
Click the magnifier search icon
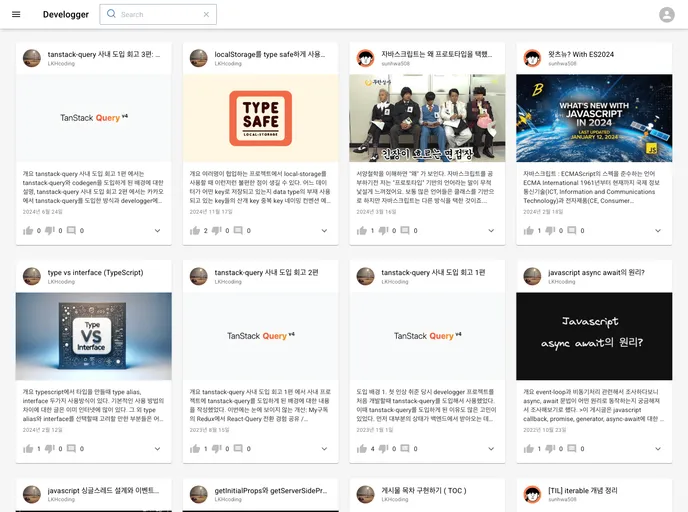point(111,14)
